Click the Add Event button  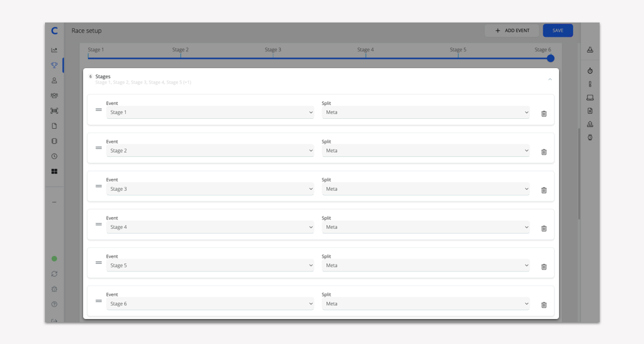pos(511,31)
